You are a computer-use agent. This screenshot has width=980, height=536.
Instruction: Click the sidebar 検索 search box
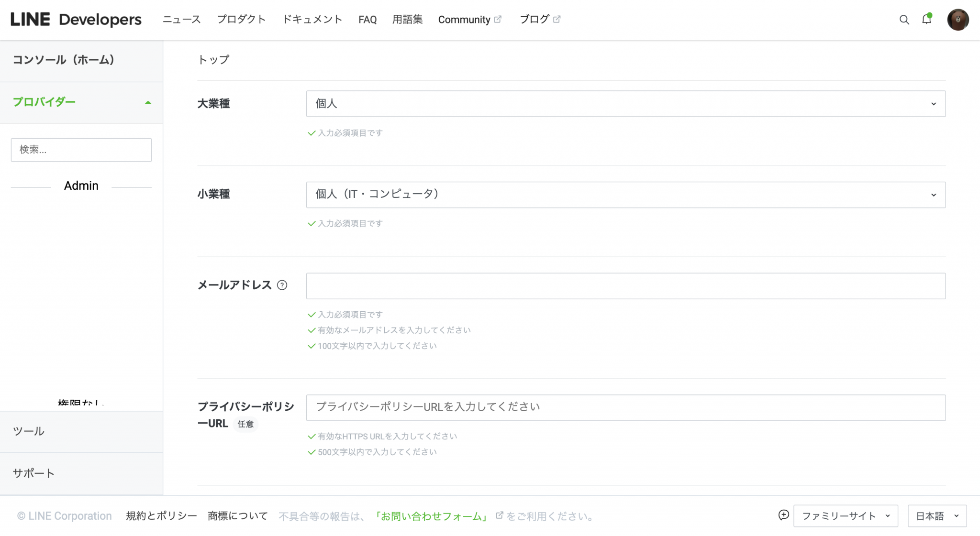click(81, 150)
